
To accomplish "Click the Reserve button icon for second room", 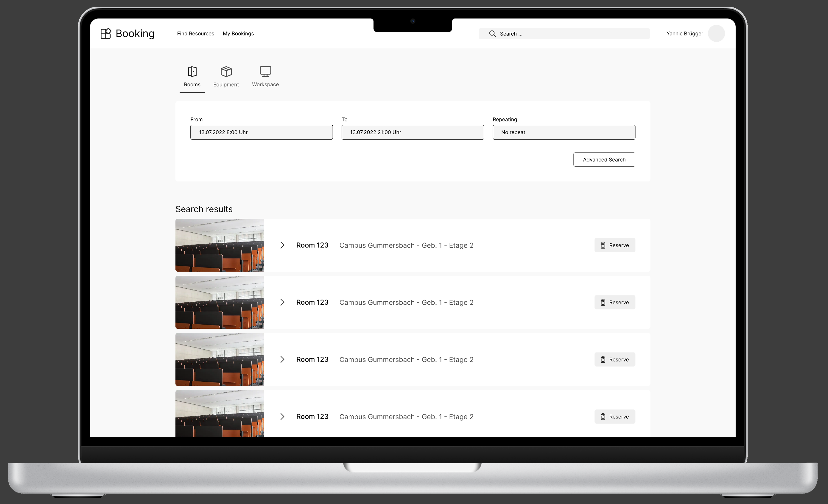I will coord(603,302).
